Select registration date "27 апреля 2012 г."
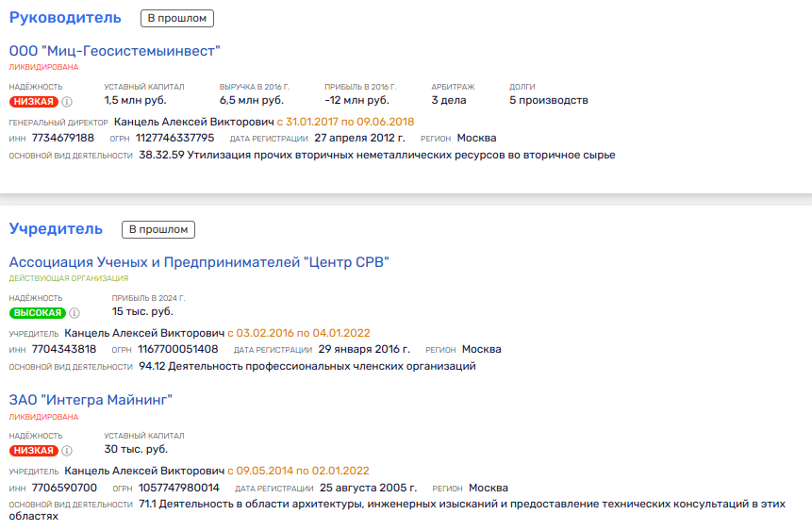This screenshot has width=812, height=531. (360, 139)
